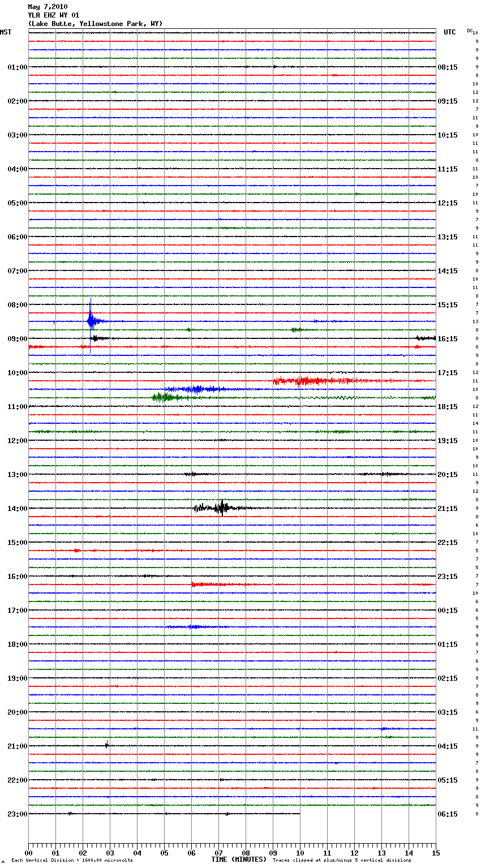Select the 02:00 MST time label
481x868 pixels.
pos(17,101)
